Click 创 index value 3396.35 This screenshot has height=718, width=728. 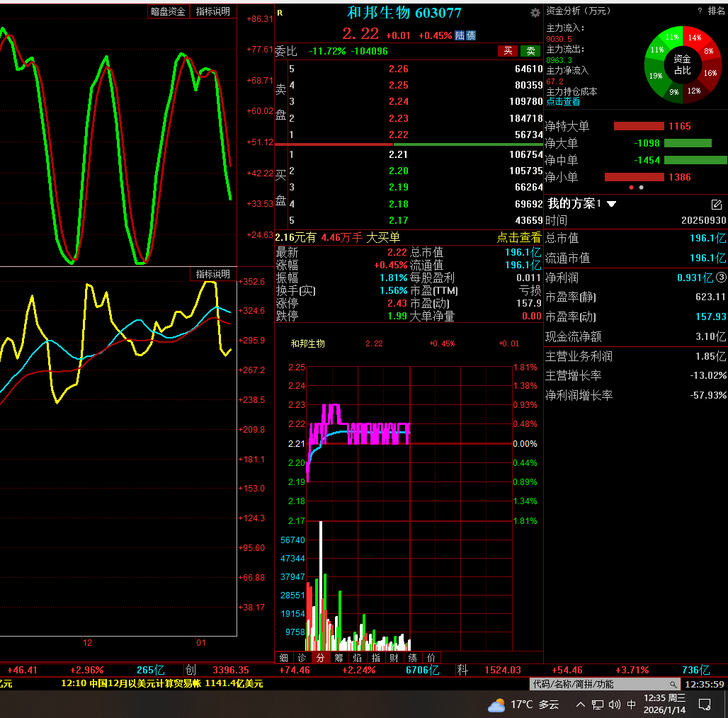tap(231, 670)
